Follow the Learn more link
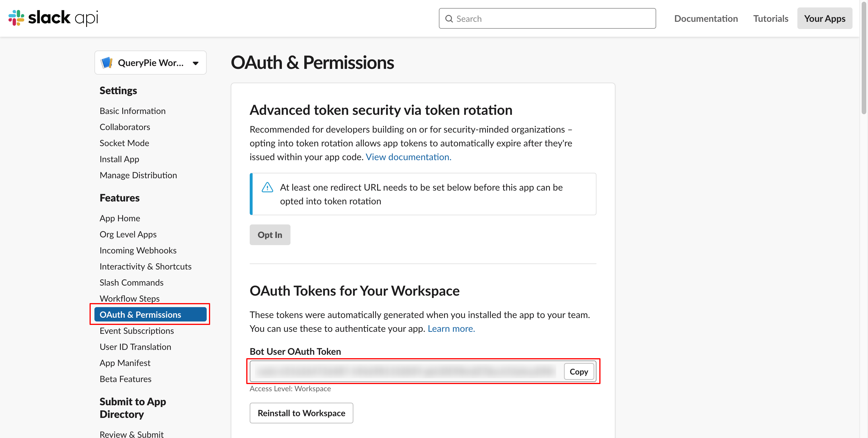 click(451, 328)
